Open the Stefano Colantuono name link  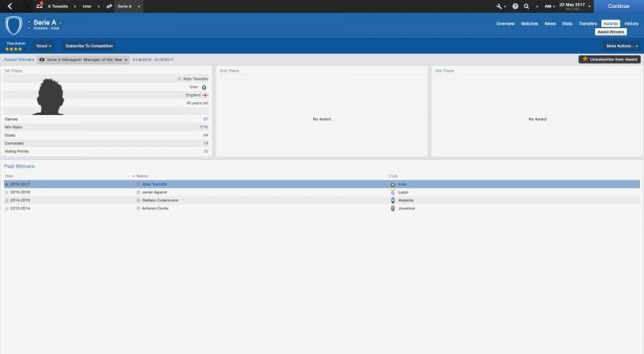(x=160, y=200)
